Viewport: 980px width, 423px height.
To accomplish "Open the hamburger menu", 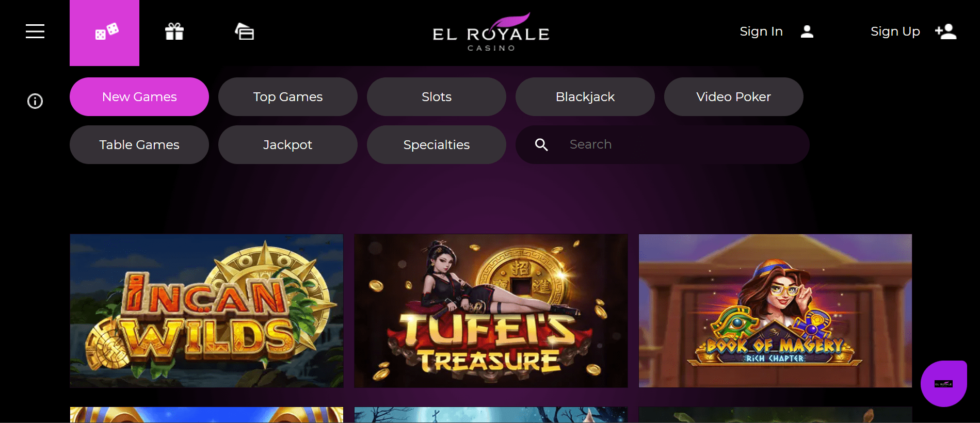I will [35, 31].
